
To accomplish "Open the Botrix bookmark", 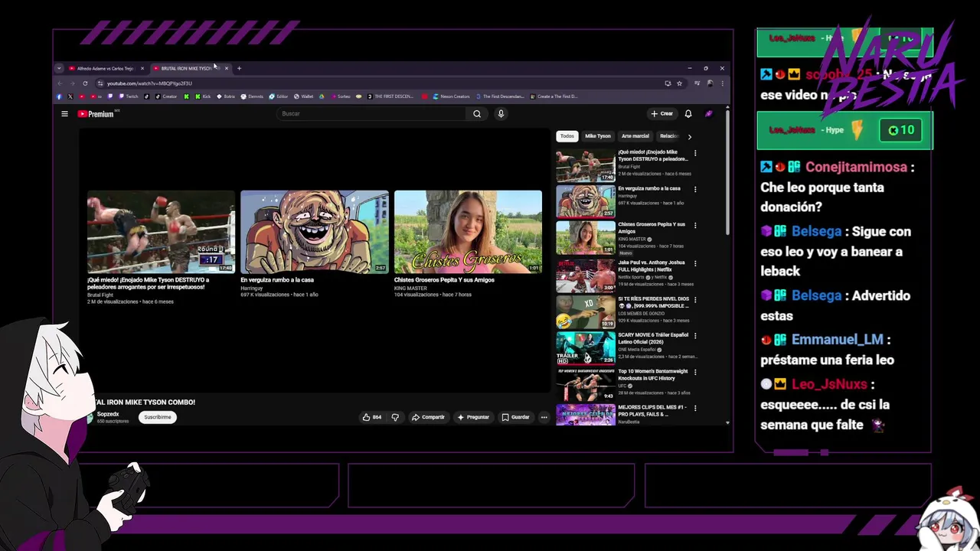I will [x=226, y=96].
